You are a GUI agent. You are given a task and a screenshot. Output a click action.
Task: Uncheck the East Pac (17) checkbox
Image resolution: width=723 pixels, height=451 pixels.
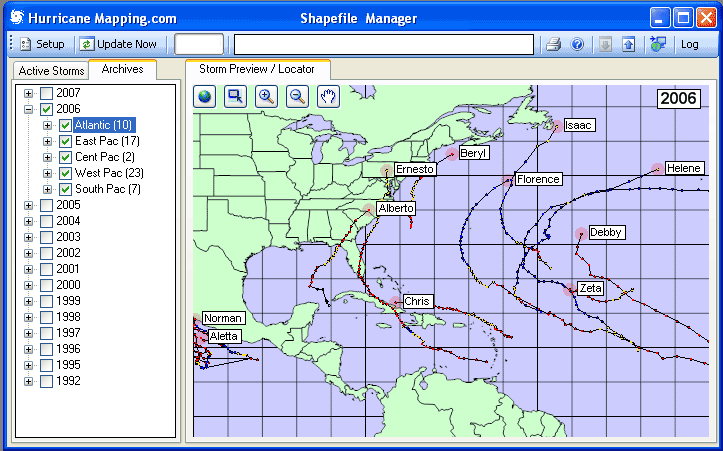click(65, 141)
